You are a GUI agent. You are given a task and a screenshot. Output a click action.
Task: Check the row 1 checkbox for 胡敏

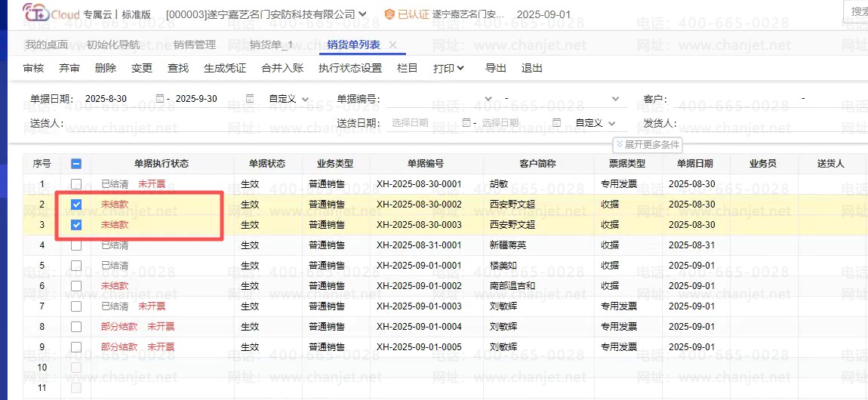point(76,183)
